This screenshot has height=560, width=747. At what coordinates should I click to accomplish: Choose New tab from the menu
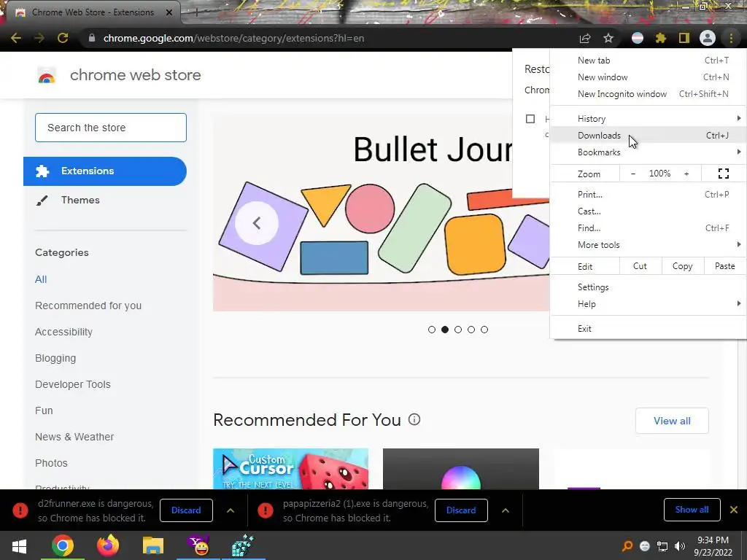point(649,61)
